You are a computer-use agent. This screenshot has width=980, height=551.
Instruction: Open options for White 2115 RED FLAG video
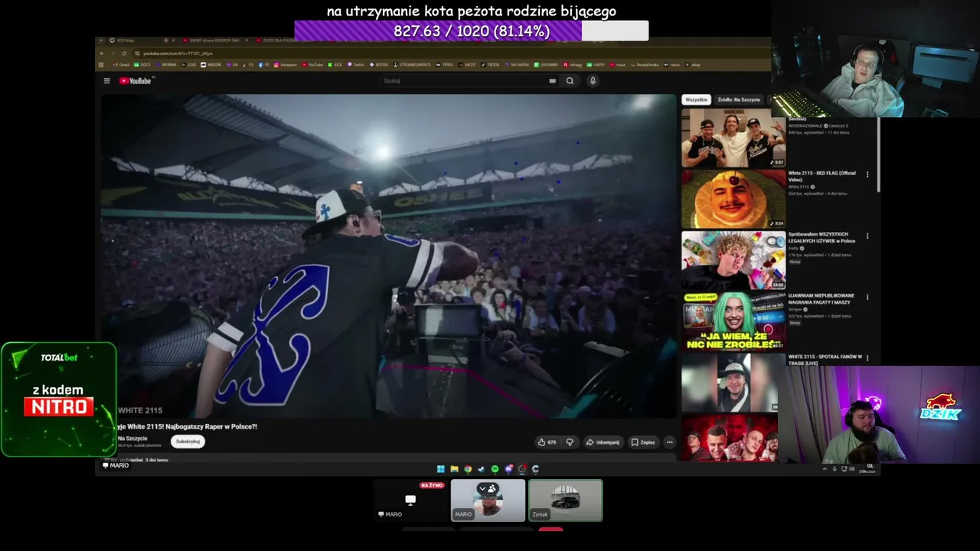click(867, 174)
